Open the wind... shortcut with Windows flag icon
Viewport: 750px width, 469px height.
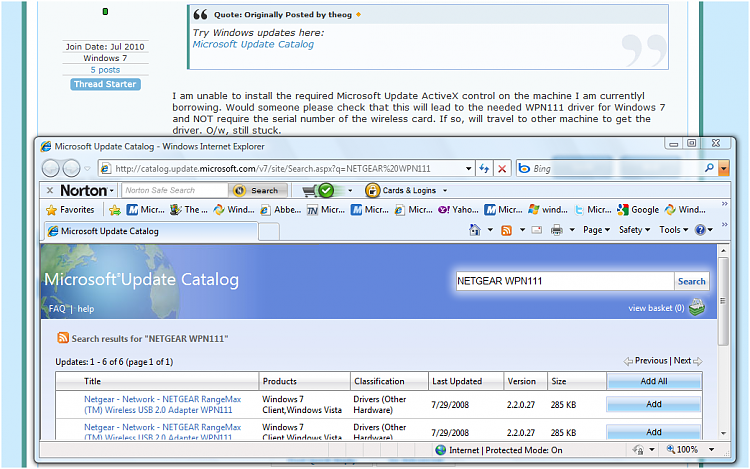click(x=548, y=209)
